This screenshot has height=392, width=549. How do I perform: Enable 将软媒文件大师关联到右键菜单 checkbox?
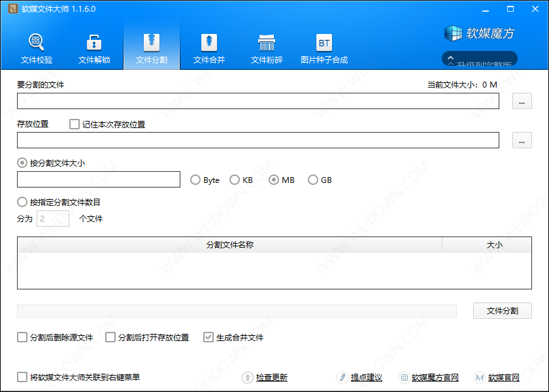pyautogui.click(x=22, y=377)
